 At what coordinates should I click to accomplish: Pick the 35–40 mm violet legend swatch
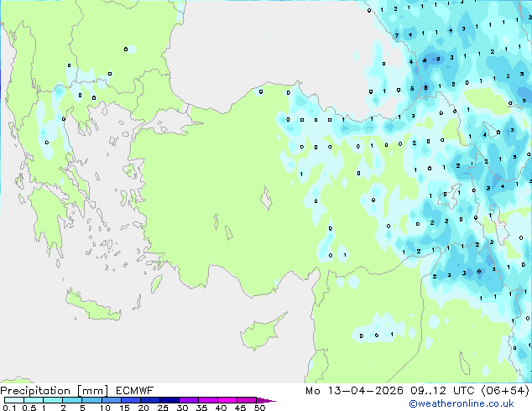click(x=207, y=400)
